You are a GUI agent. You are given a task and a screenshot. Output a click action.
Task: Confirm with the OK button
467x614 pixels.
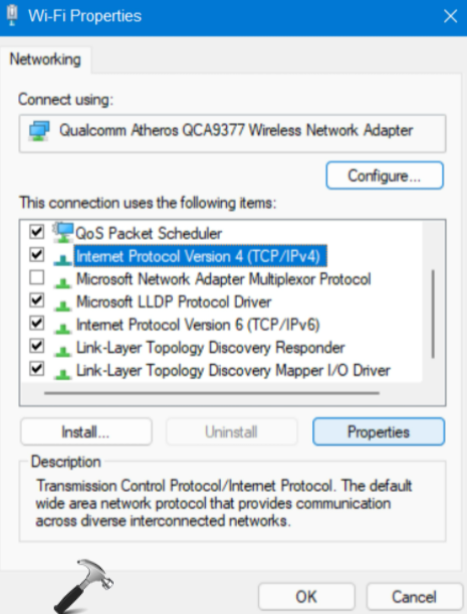pyautogui.click(x=306, y=597)
